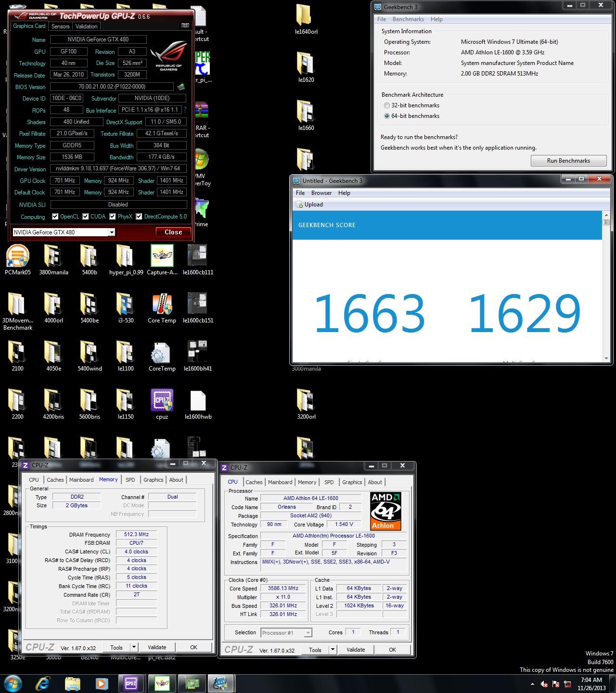The image size is (616, 693).
Task: Expand Tools dropdown arrow in CPU-Z CPU window
Action: pos(333,650)
